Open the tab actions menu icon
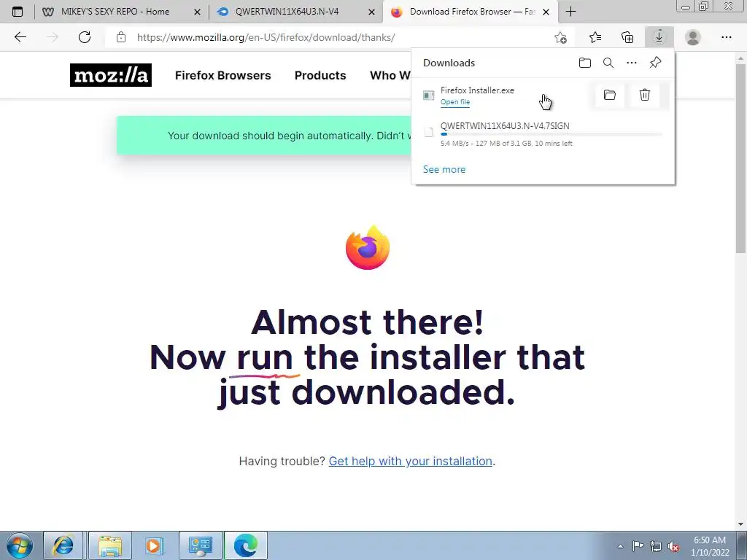The height and width of the screenshot is (560, 747). click(18, 12)
